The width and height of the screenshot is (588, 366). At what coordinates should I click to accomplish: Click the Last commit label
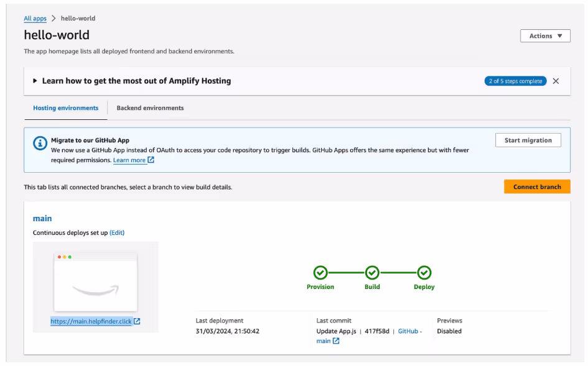tap(334, 321)
